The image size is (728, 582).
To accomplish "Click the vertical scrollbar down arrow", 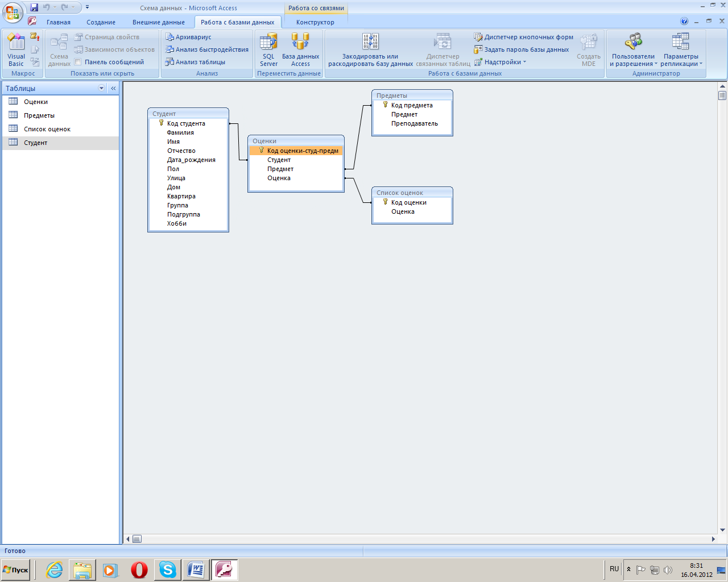I will click(x=722, y=530).
